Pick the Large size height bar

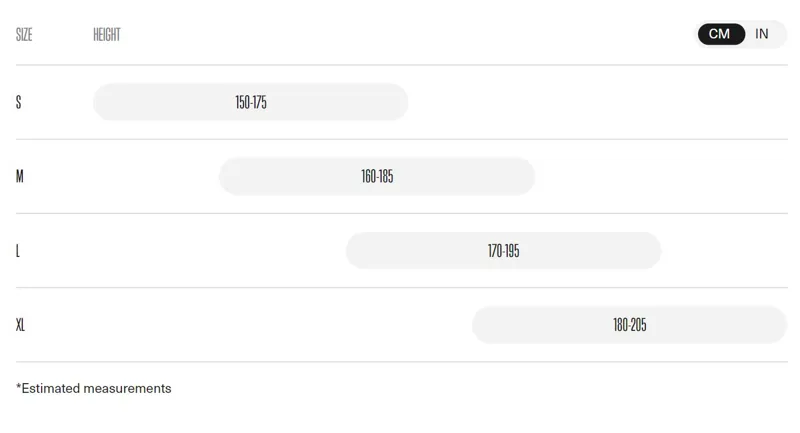point(503,251)
